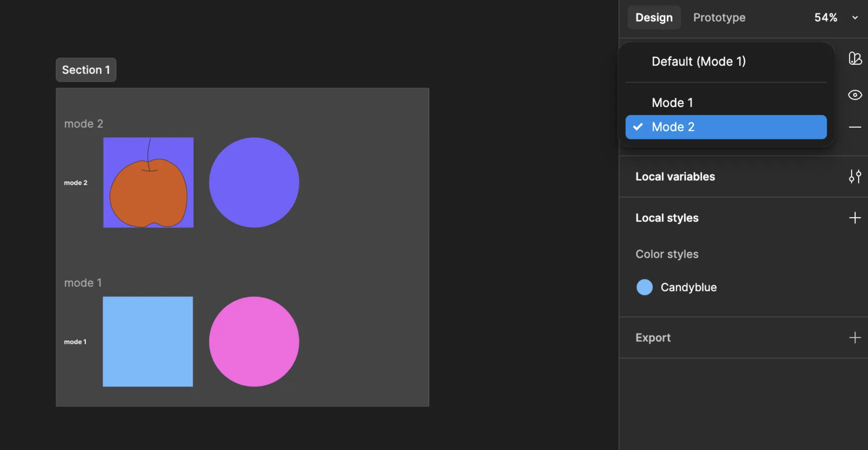
Task: Click the Section 1 label
Action: pyautogui.click(x=86, y=70)
